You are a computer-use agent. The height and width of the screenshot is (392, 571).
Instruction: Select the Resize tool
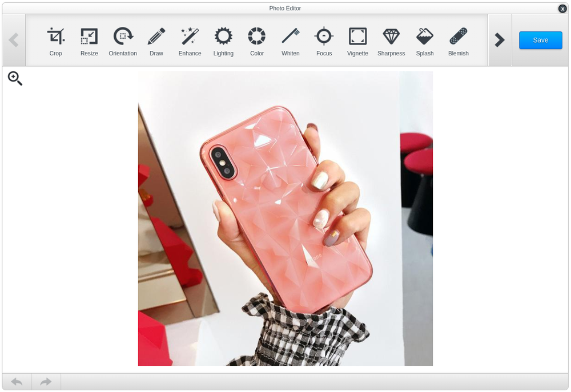coord(89,40)
